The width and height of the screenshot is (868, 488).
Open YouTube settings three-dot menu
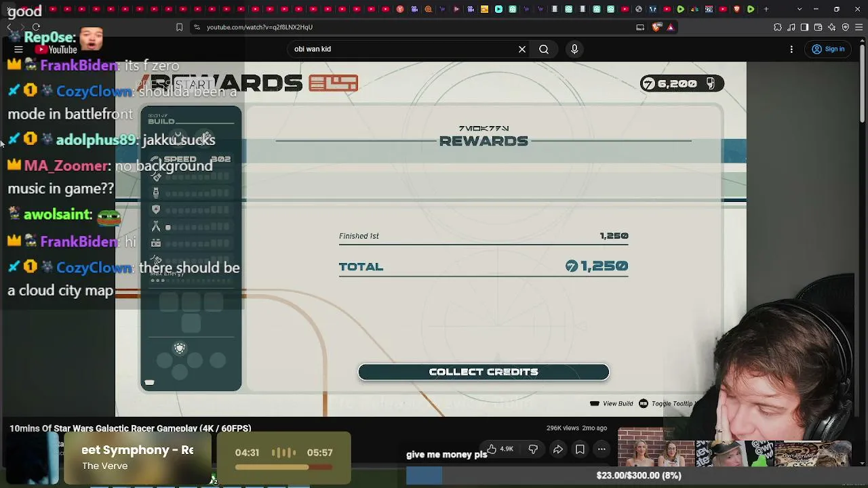point(791,49)
